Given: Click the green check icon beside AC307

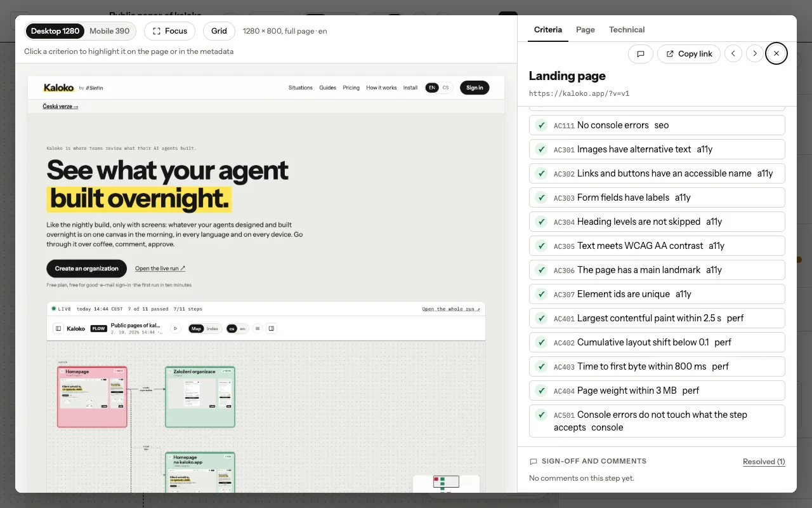Looking at the screenshot, I should tap(541, 294).
